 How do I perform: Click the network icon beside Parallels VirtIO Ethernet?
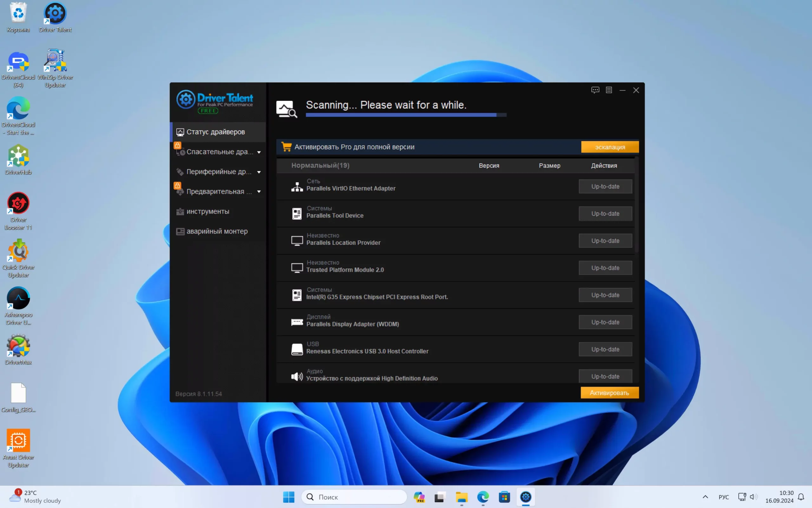297,186
